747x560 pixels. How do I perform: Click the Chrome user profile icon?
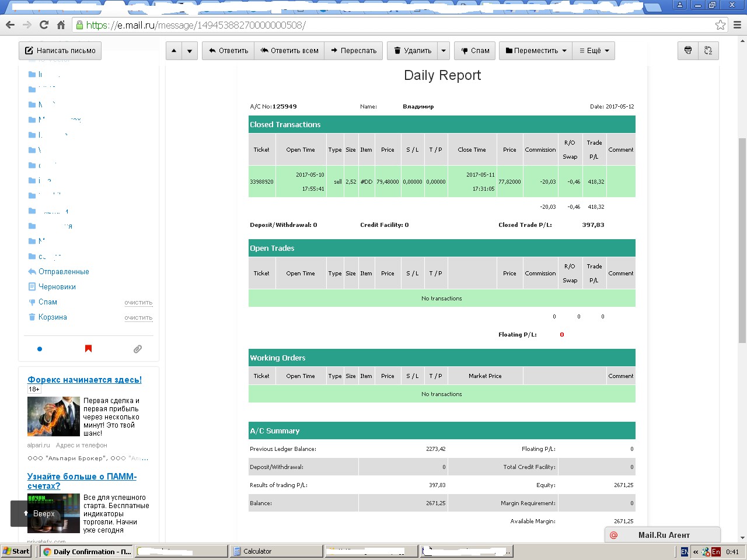point(680,5)
